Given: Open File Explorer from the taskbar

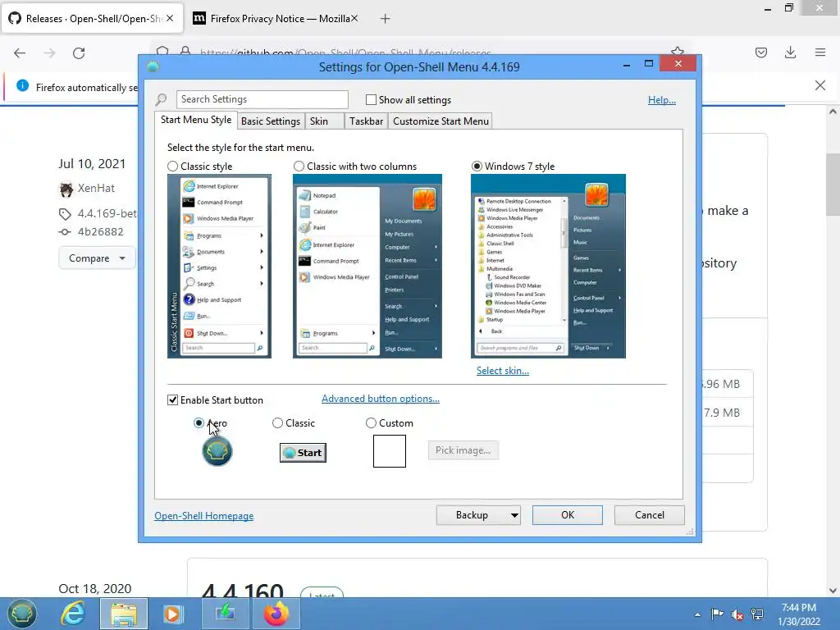Looking at the screenshot, I should coord(124,614).
